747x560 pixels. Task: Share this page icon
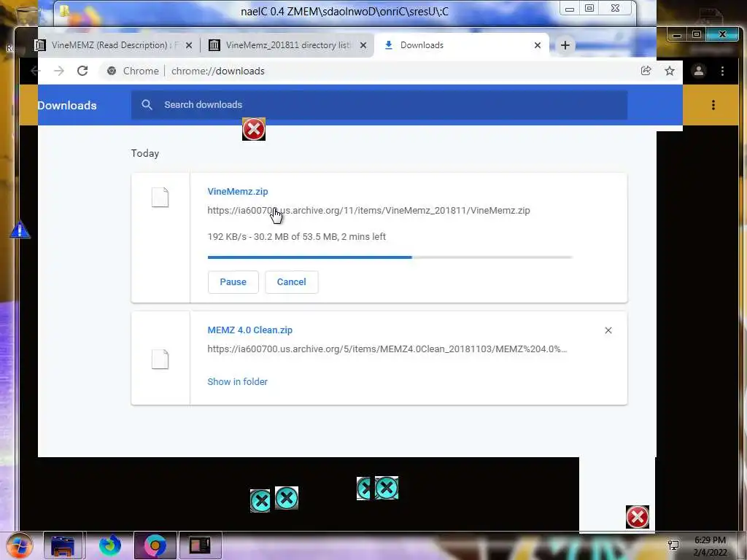pos(646,71)
